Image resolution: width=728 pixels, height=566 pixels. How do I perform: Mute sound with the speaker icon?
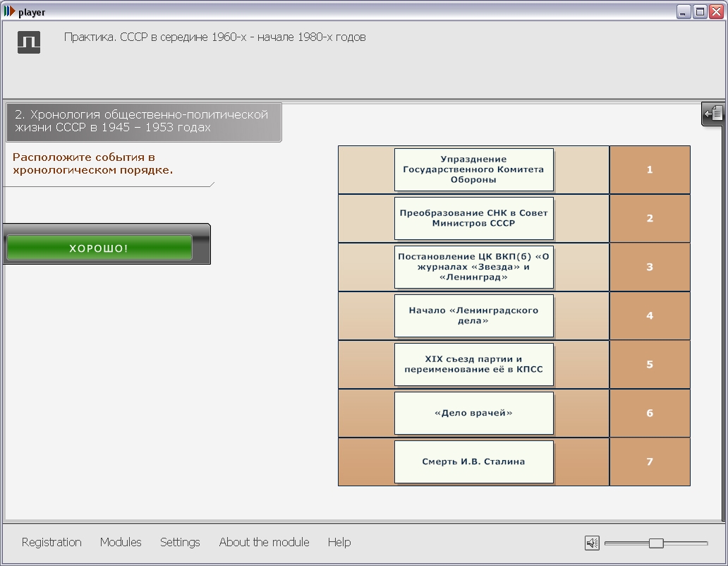pos(592,543)
